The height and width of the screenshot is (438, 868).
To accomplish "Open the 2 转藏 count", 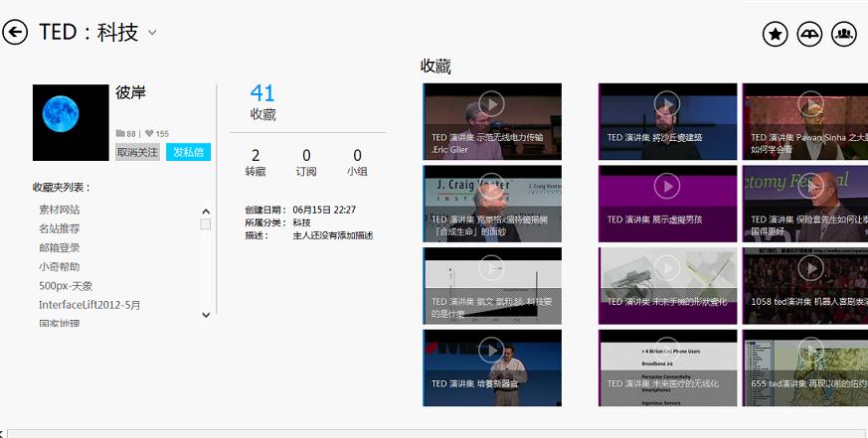I will click(x=256, y=163).
